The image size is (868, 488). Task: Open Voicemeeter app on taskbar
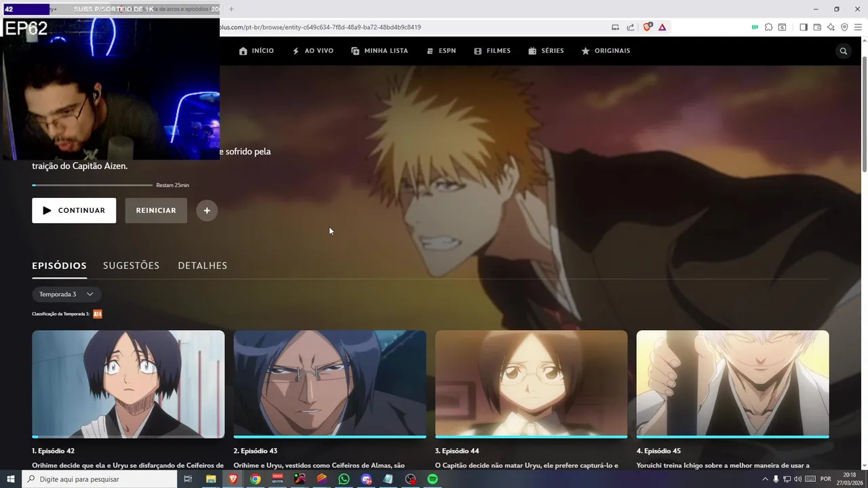pos(277,479)
